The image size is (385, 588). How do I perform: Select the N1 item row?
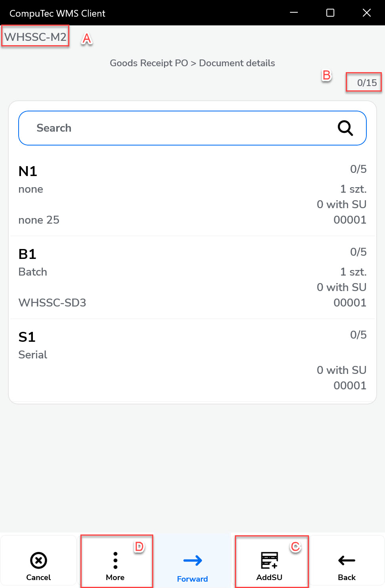coord(192,195)
